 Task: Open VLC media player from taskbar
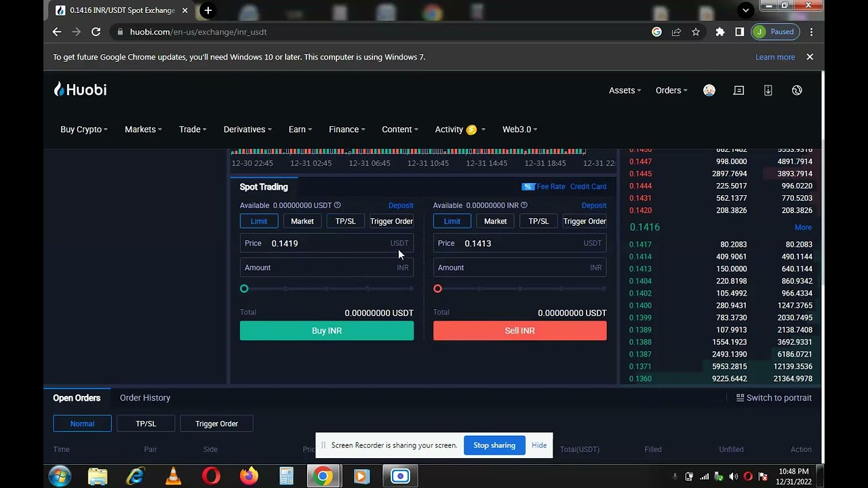(174, 476)
